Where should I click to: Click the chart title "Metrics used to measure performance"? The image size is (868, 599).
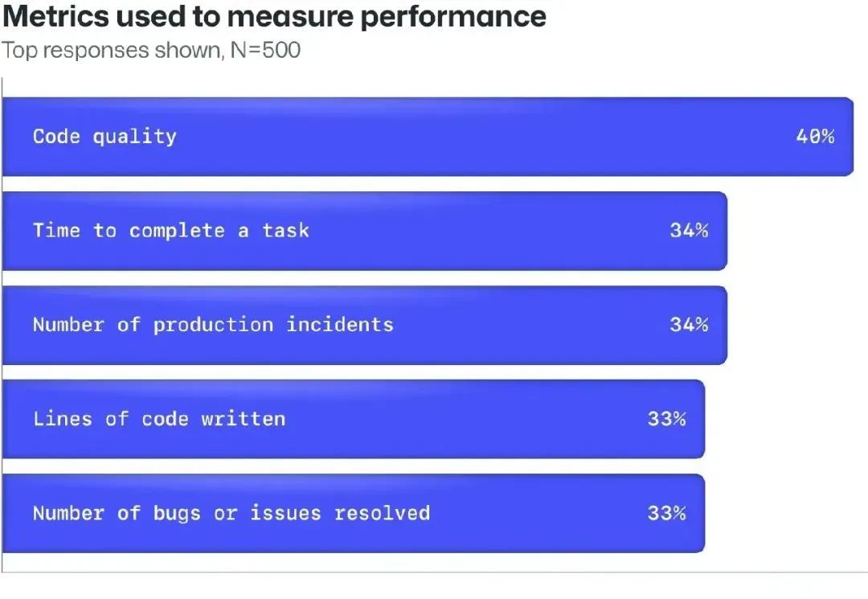(274, 16)
